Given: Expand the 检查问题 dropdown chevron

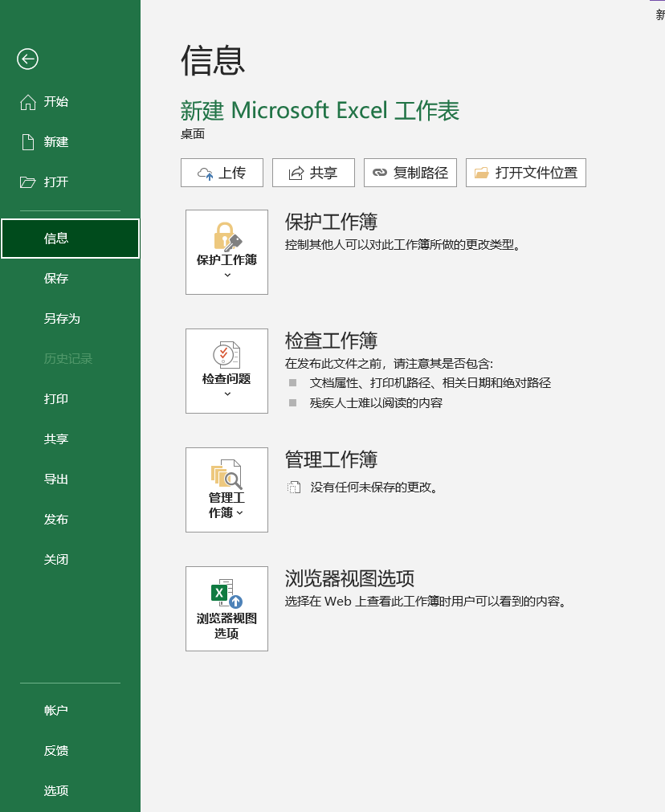Looking at the screenshot, I should point(227,394).
